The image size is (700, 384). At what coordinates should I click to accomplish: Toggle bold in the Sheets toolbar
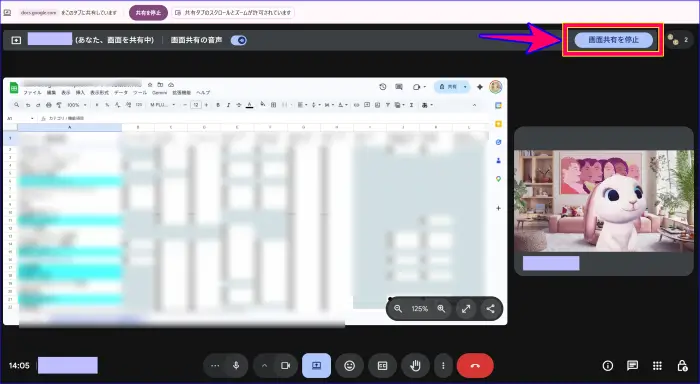[x=218, y=105]
